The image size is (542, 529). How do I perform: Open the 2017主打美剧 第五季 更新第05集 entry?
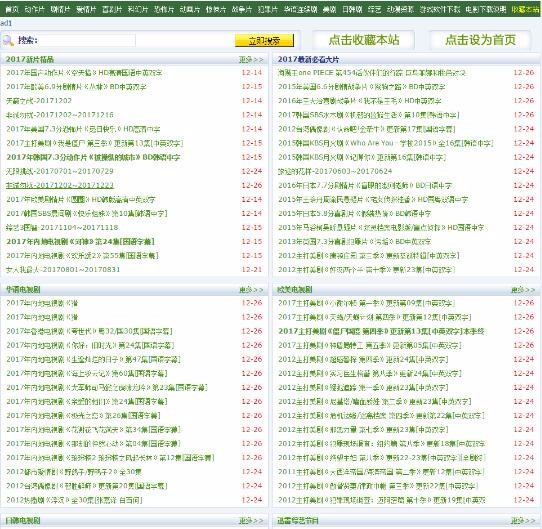pos(370,345)
